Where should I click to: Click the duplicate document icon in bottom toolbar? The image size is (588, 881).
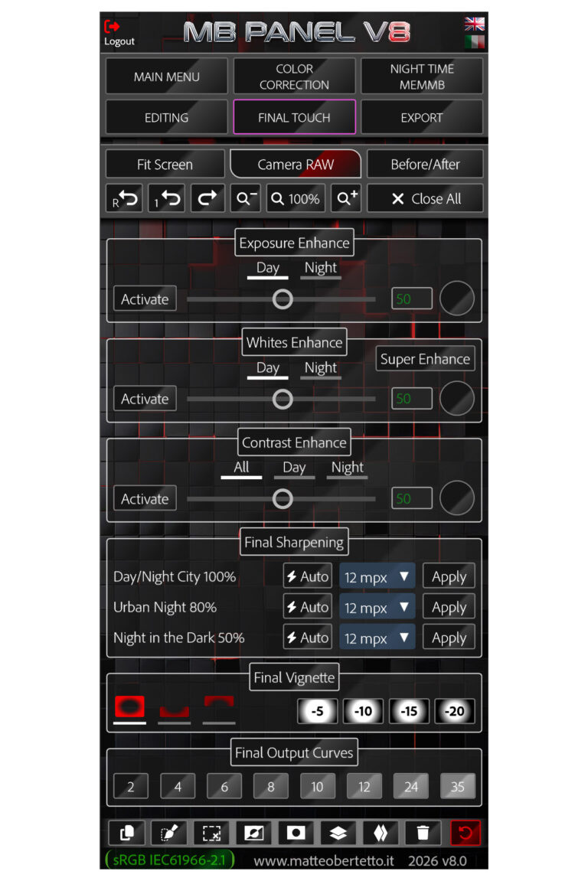click(x=127, y=833)
